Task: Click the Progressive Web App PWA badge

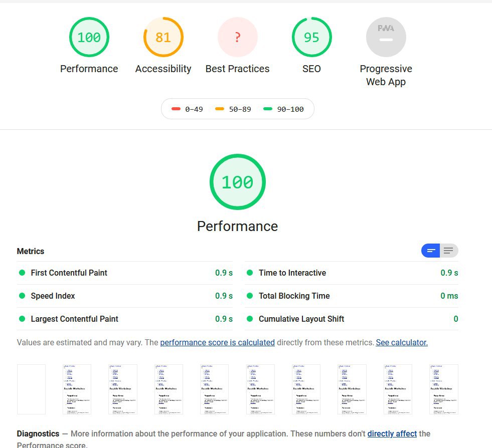Action: [x=386, y=37]
